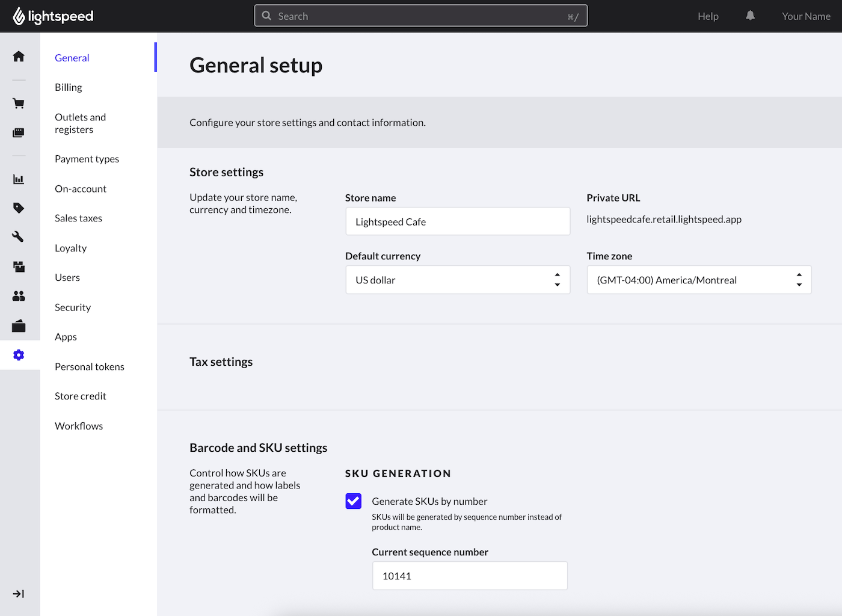The width and height of the screenshot is (842, 616).
Task: Click the Current sequence number field
Action: (x=469, y=576)
